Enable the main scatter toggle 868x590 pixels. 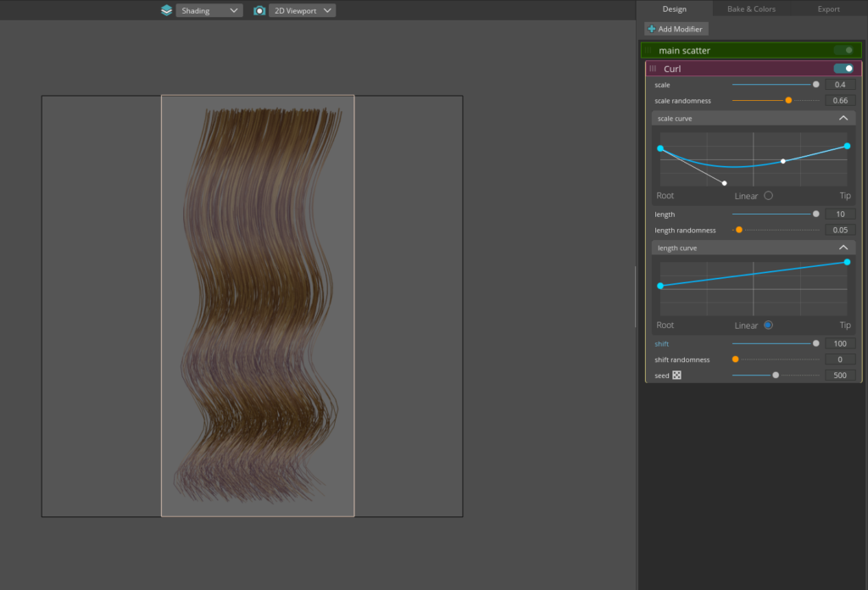point(843,51)
